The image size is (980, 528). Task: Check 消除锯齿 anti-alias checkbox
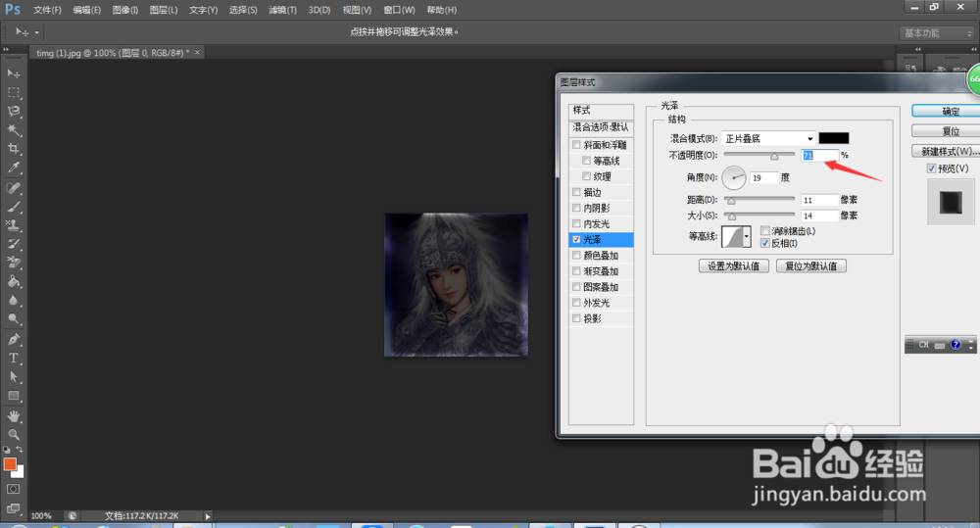tap(765, 230)
